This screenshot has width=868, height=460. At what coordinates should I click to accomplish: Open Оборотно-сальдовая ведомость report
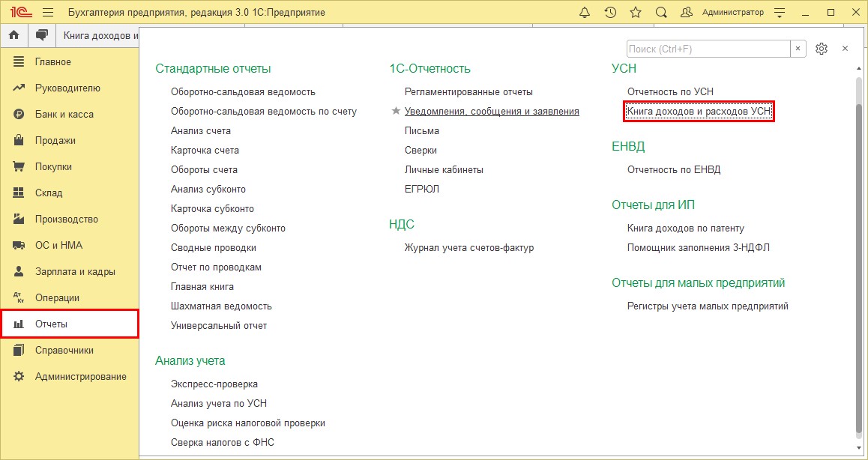tap(243, 92)
